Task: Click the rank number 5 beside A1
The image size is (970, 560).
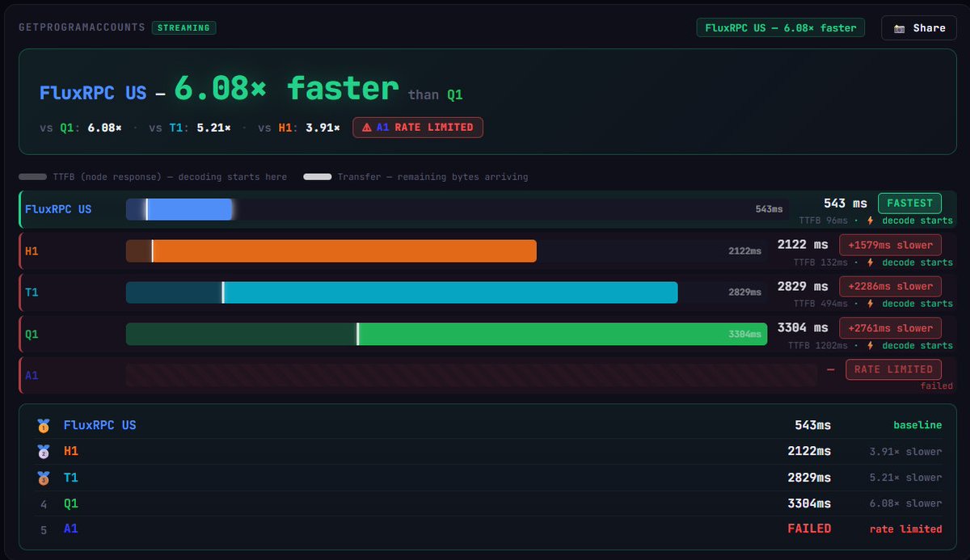Action: coord(44,530)
